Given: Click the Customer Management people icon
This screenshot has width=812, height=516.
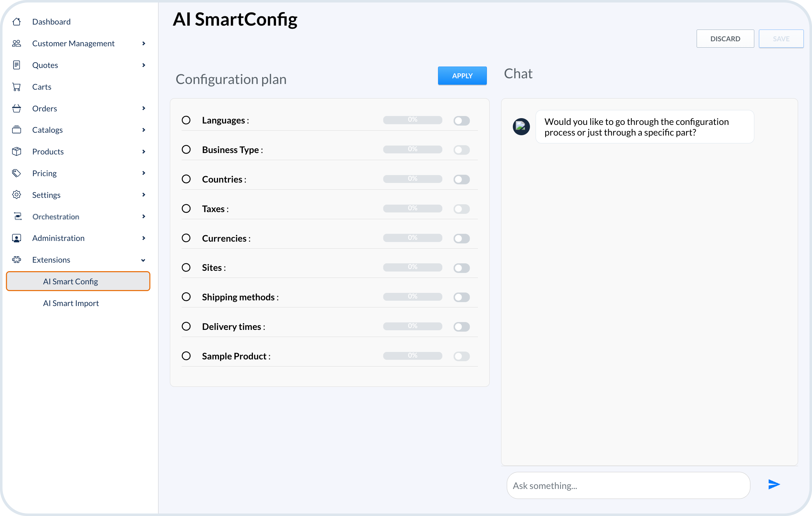Looking at the screenshot, I should (16, 43).
